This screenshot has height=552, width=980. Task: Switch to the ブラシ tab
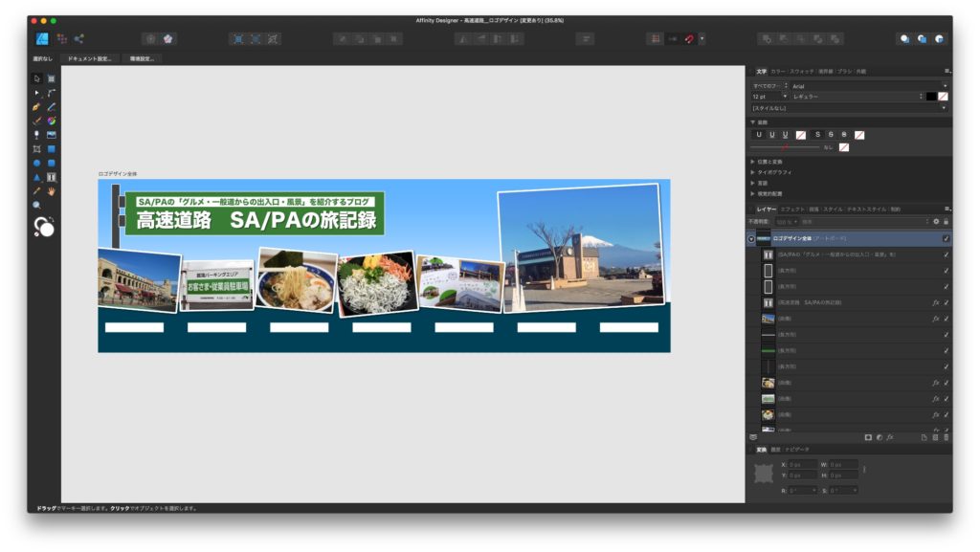[844, 71]
